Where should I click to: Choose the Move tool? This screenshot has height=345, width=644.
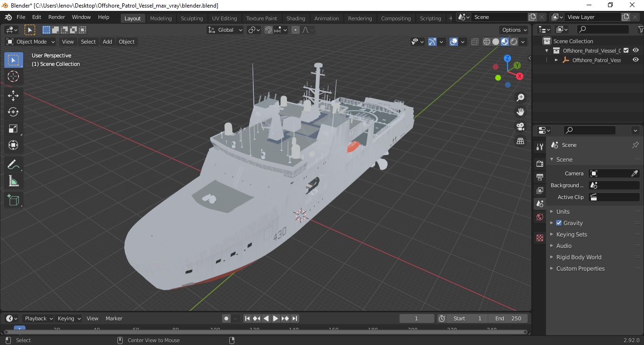[x=13, y=95]
